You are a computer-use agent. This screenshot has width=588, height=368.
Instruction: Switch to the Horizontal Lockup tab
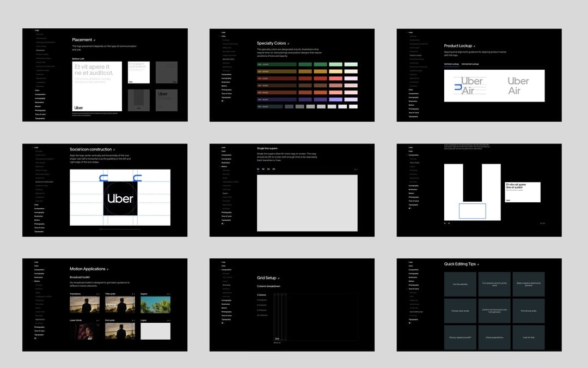[x=470, y=64]
